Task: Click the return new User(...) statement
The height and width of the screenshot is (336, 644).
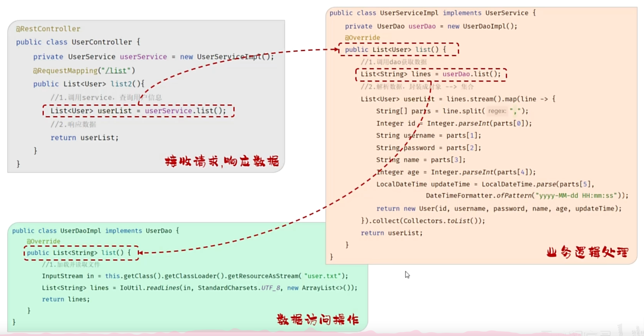Action: pyautogui.click(x=498, y=208)
